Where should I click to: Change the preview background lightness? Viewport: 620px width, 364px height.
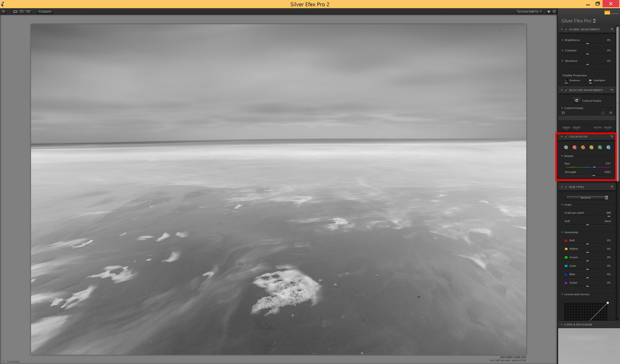click(549, 12)
